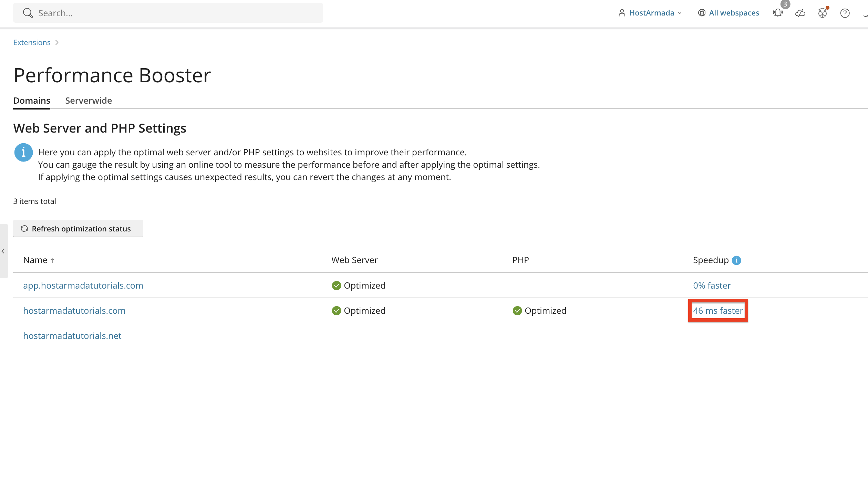The height and width of the screenshot is (478, 868).
Task: Open the notifications bell icon
Action: point(778,13)
